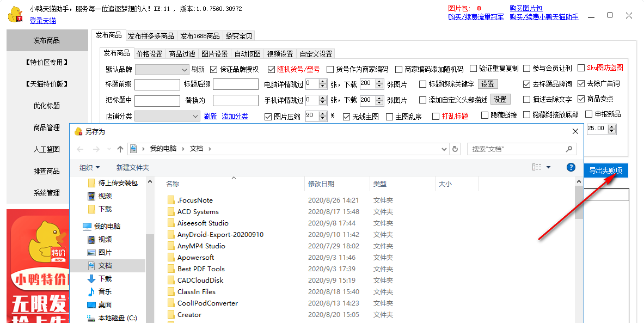Refresh the 文档 folder listing
Image resolution: width=644 pixels, height=323 pixels.
click(455, 149)
